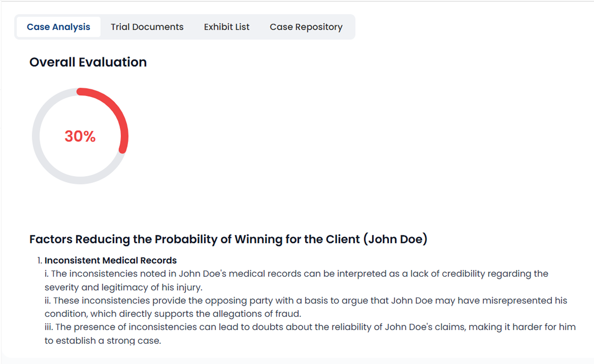Go to the Case Repository tab

(x=306, y=27)
